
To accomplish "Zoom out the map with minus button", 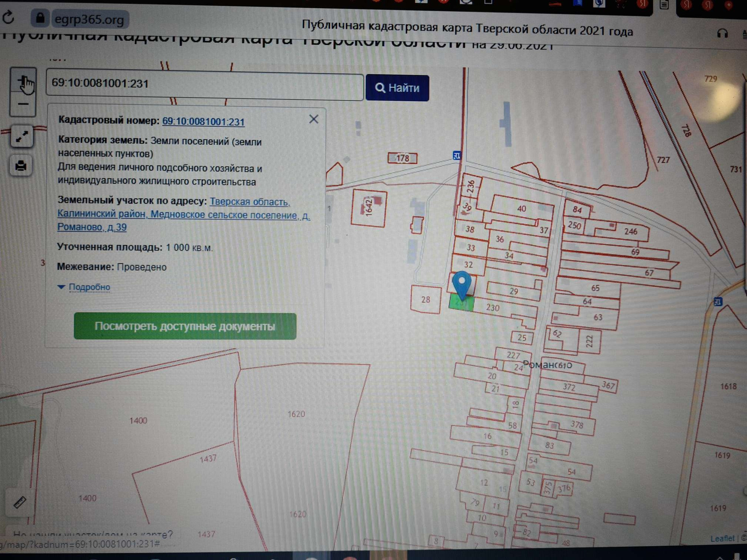I will [x=23, y=104].
